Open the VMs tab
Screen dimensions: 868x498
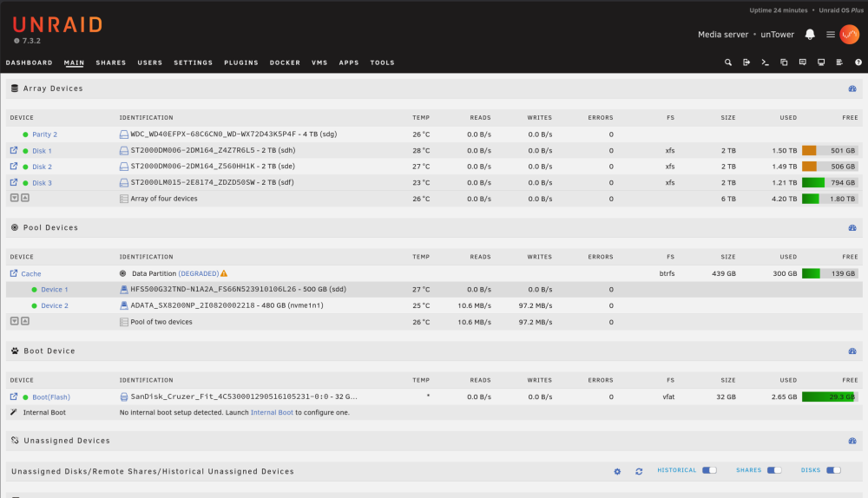(x=319, y=62)
